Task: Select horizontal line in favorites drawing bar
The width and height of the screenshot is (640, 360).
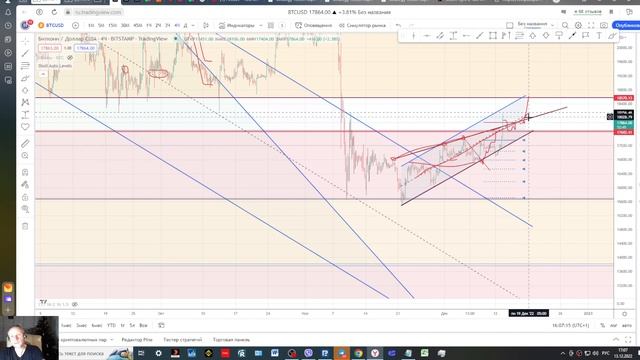Action: pos(427,36)
